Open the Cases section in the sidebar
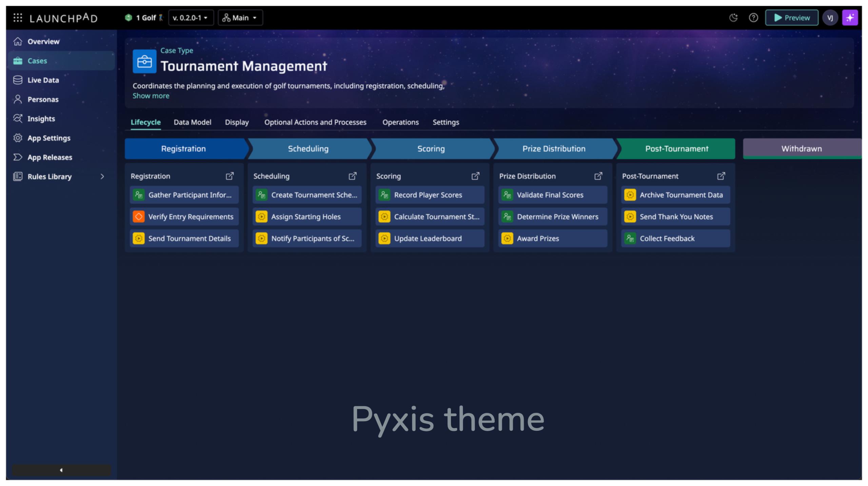 37,61
